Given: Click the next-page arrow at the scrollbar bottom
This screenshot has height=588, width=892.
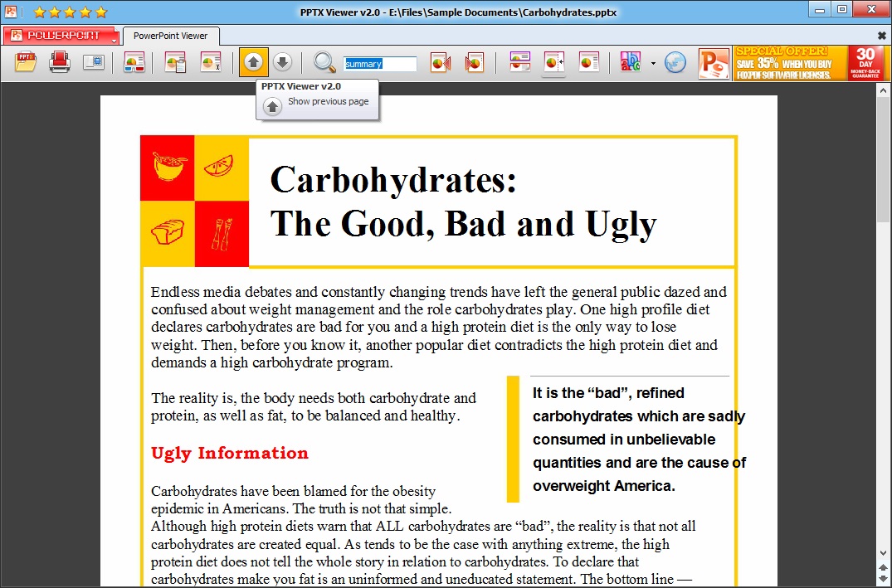Looking at the screenshot, I should click(x=883, y=580).
